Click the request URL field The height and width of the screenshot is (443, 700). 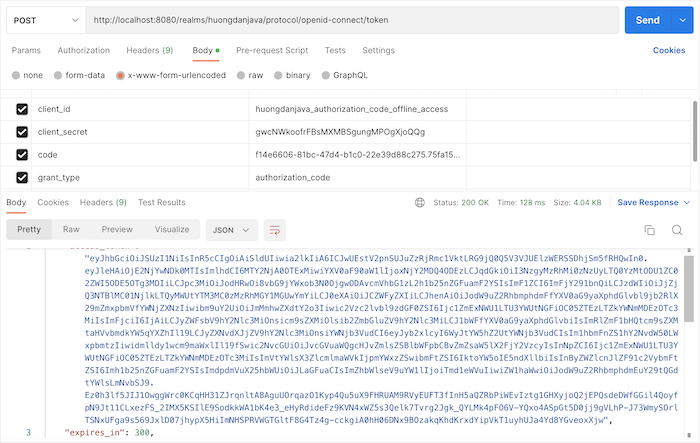tap(352, 20)
